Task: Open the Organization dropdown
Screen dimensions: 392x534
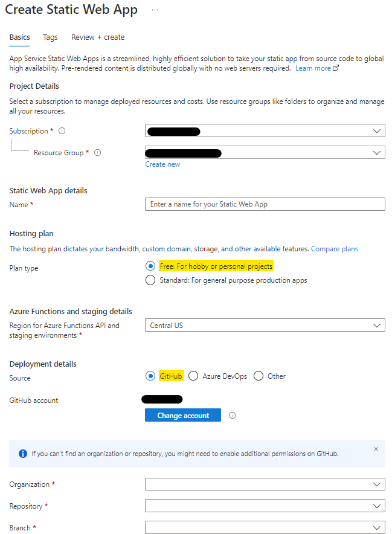Action: [x=265, y=484]
